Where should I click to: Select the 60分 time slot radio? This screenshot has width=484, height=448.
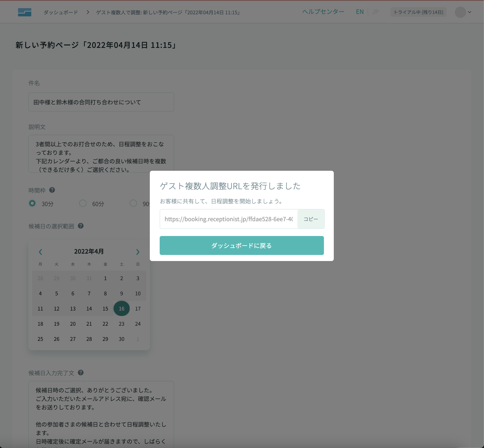click(x=83, y=203)
